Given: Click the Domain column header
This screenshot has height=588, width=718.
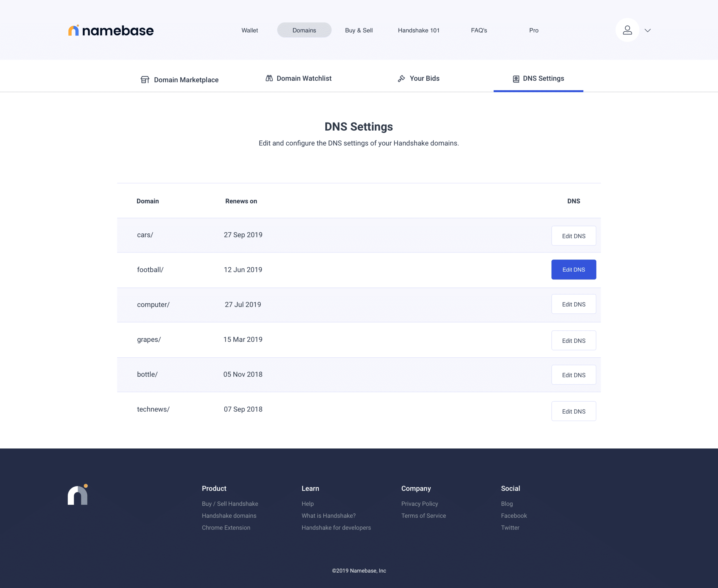Looking at the screenshot, I should pyautogui.click(x=148, y=201).
